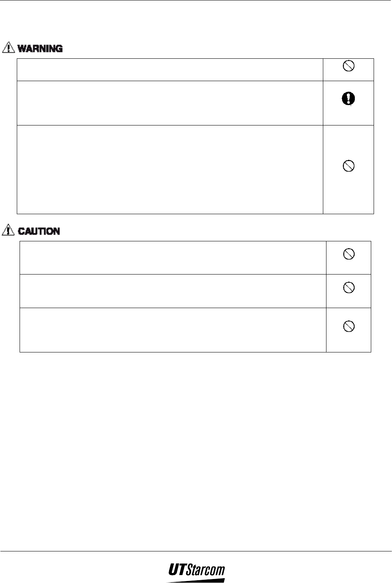The height and width of the screenshot is (583, 392).
Task: Click the prohibition symbol in the second CAUTION row
Action: coord(348,288)
